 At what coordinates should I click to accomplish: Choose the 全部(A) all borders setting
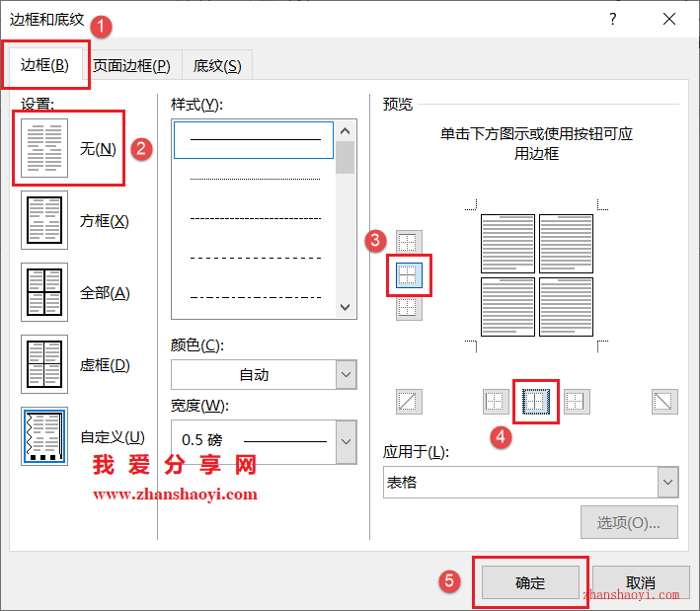pos(44,292)
